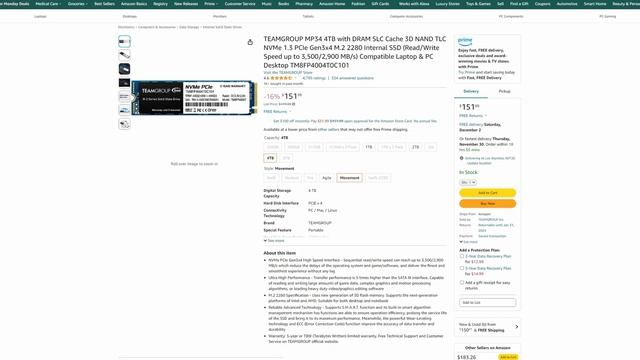Click the share icon above product image
The image size is (640, 360).
click(x=250, y=42)
